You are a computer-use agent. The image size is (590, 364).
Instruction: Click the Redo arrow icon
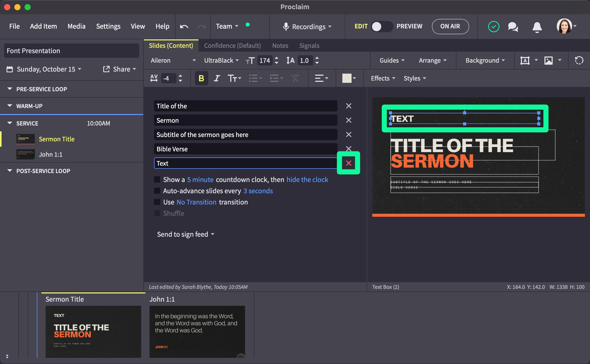coord(202,26)
